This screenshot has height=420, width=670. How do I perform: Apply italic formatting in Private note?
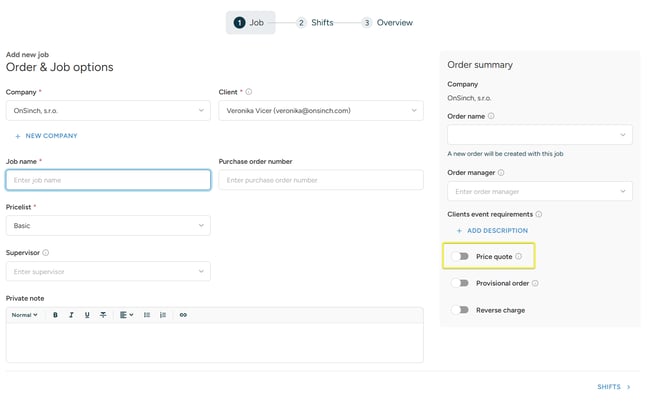point(71,315)
